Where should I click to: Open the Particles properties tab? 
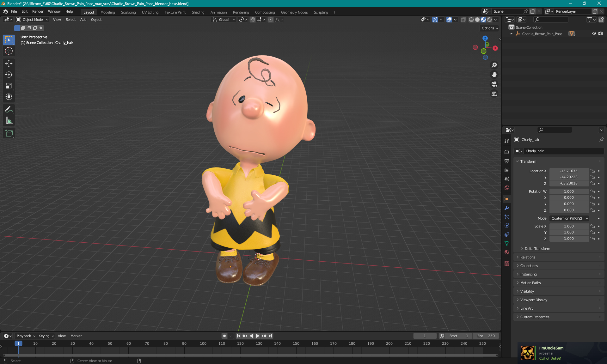point(507,217)
